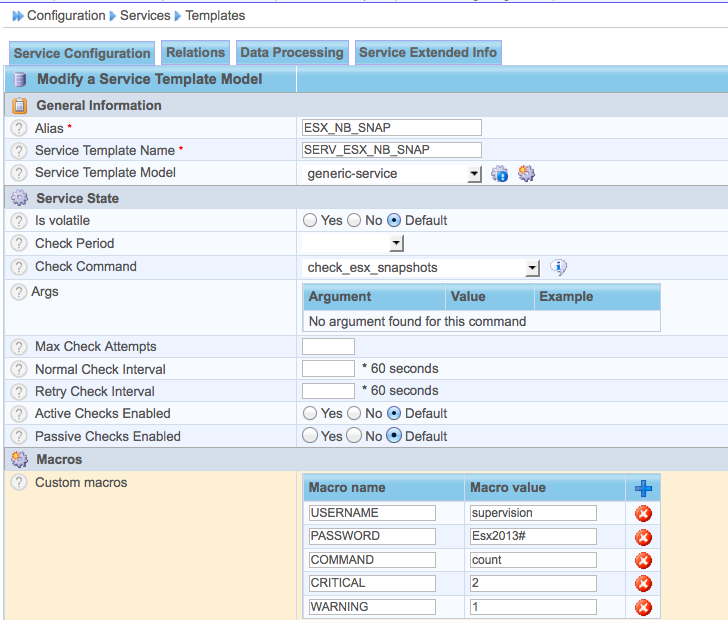Image resolution: width=728 pixels, height=620 pixels.
Task: Click the icon left of the gear by template model
Action: click(501, 174)
